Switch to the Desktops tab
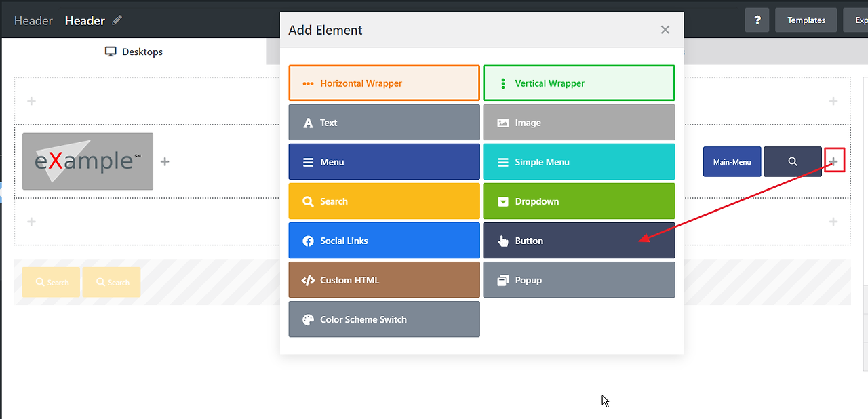Screen dimensions: 868x419 point(134,52)
